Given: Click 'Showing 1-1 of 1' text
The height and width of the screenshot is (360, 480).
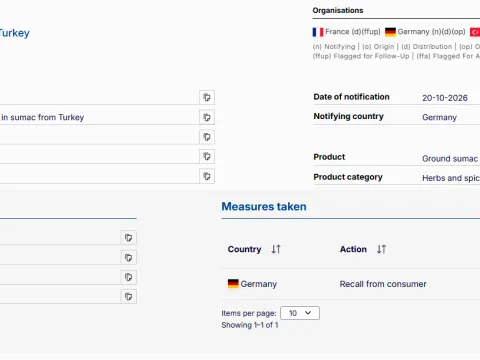Looking at the screenshot, I should (250, 325).
